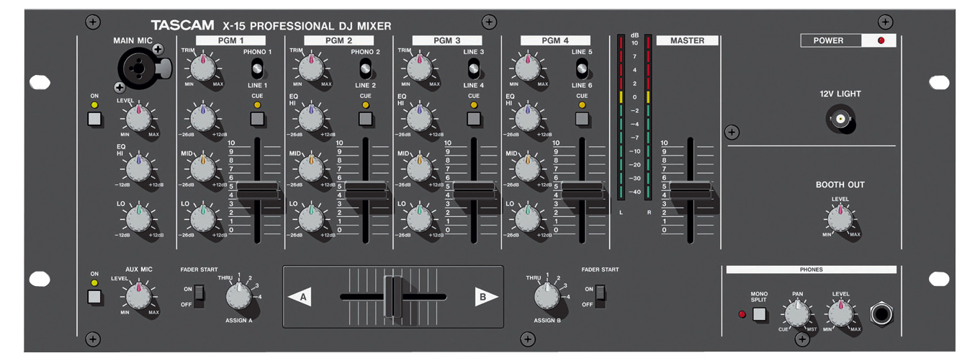Toggle the AUX MIC ON button
The width and height of the screenshot is (980, 361).
(94, 295)
